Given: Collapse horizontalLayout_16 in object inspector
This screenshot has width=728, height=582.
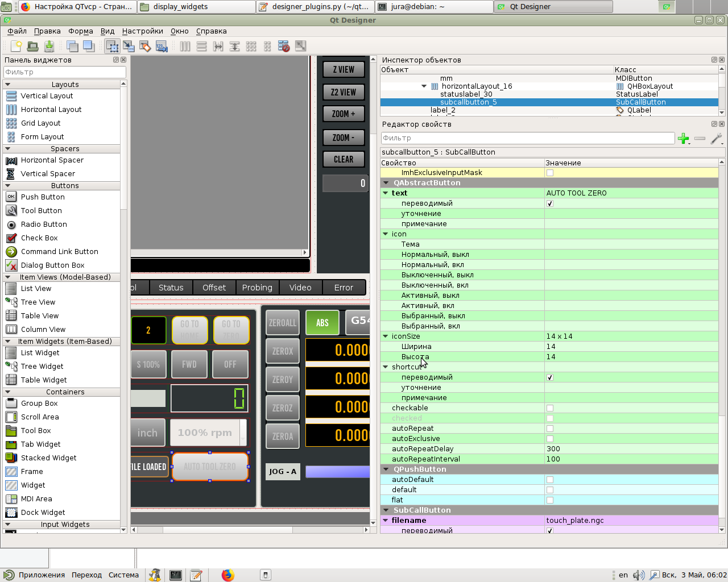Looking at the screenshot, I should [424, 86].
